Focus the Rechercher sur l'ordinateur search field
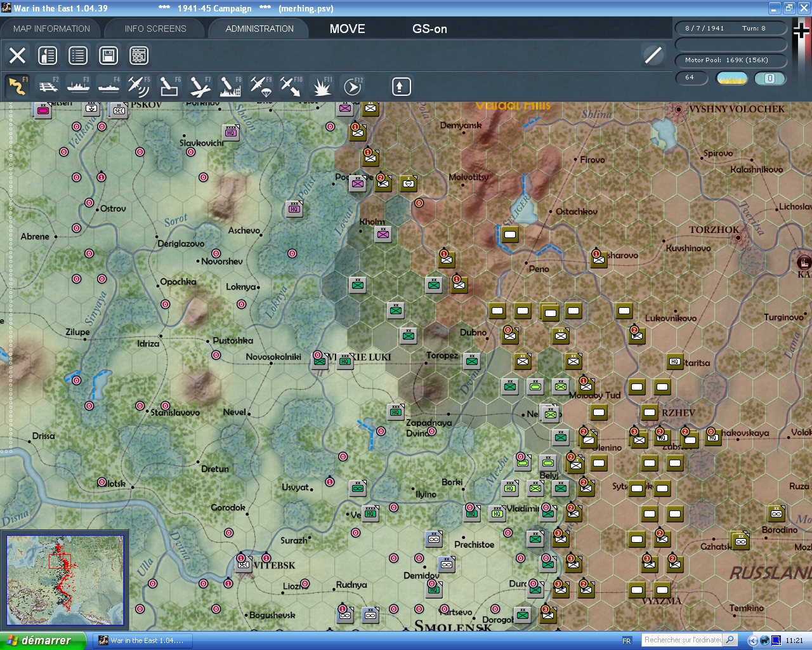 [683, 640]
